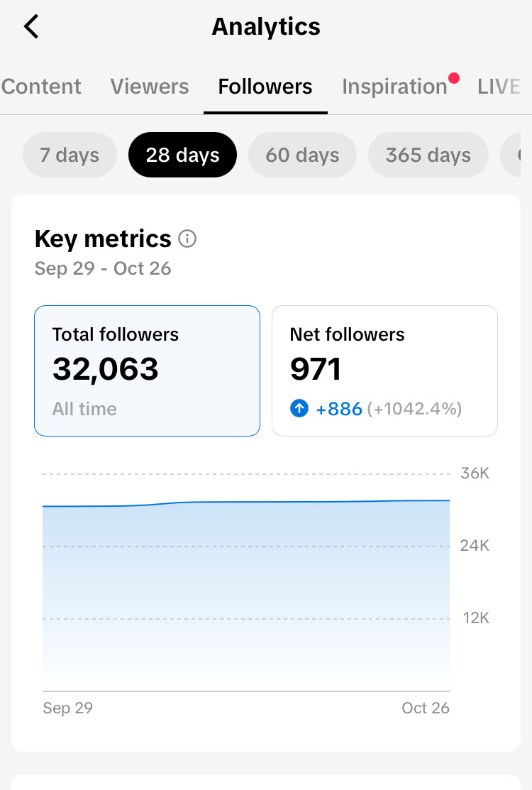Tap the back arrow icon
The width and height of the screenshot is (532, 790).
pos(31,27)
